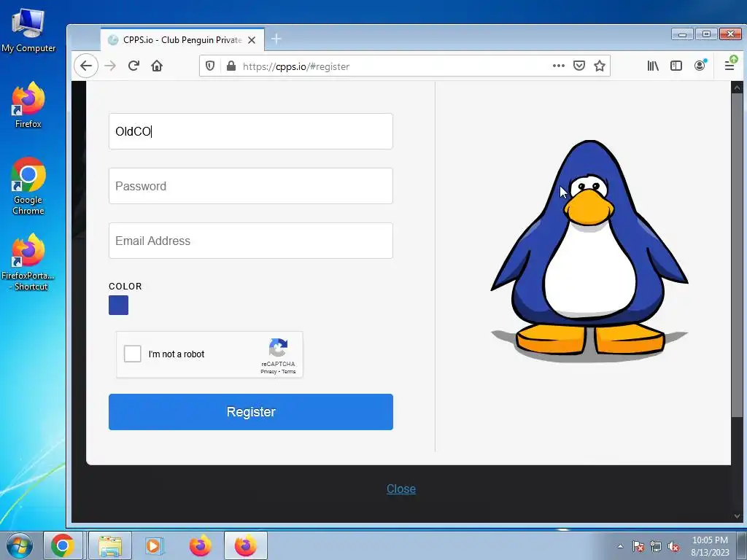Viewport: 747px width, 560px height.
Task: Bookmark this page with the star
Action: pos(600,66)
